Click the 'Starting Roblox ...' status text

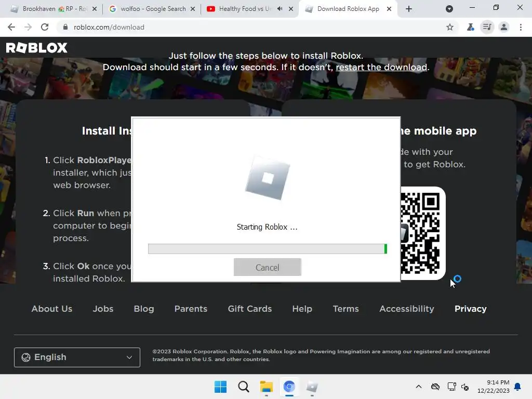tap(267, 227)
